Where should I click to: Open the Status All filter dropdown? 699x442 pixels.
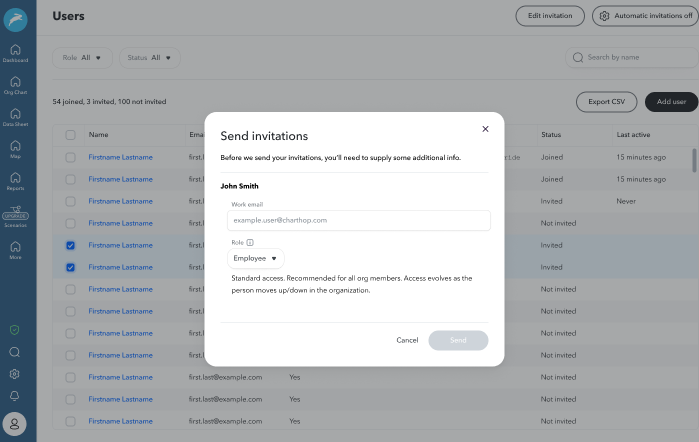(x=149, y=58)
